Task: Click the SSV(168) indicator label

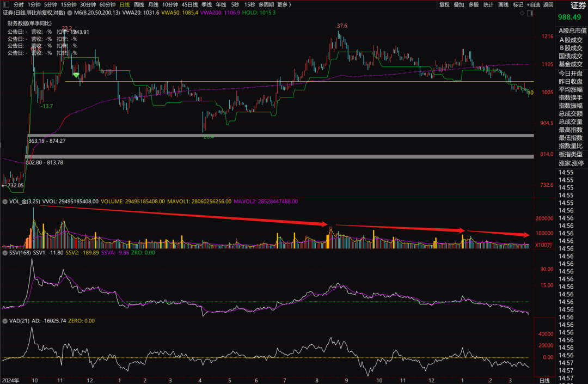Action: click(x=20, y=253)
